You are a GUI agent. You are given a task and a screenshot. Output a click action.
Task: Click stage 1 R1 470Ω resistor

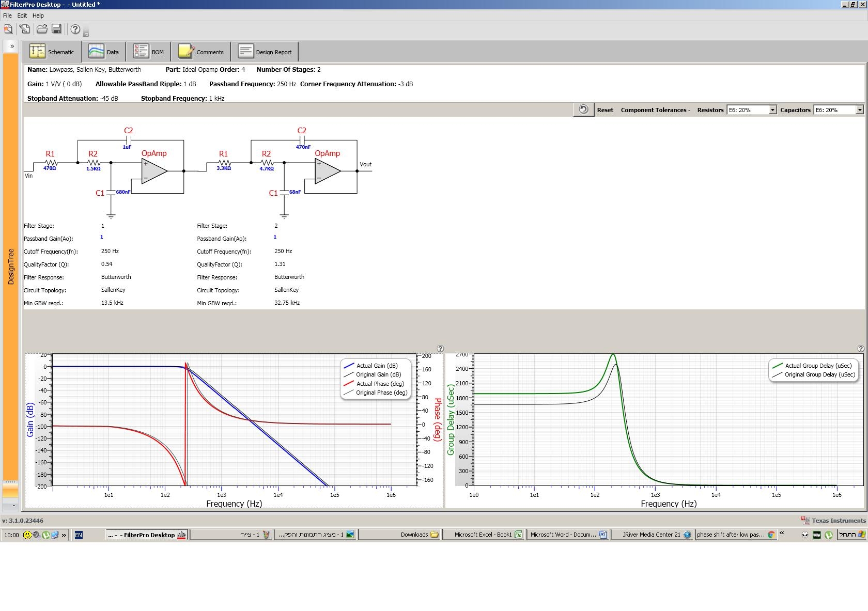(50, 163)
